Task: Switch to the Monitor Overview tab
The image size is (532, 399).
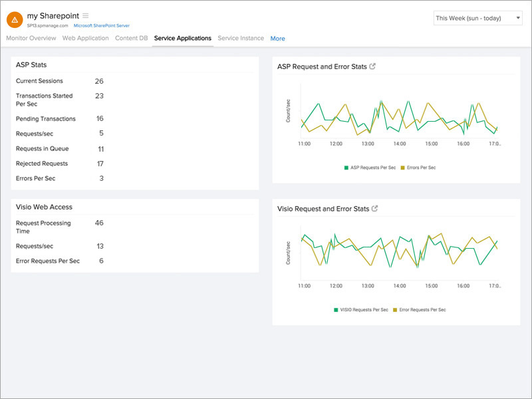Action: point(32,38)
